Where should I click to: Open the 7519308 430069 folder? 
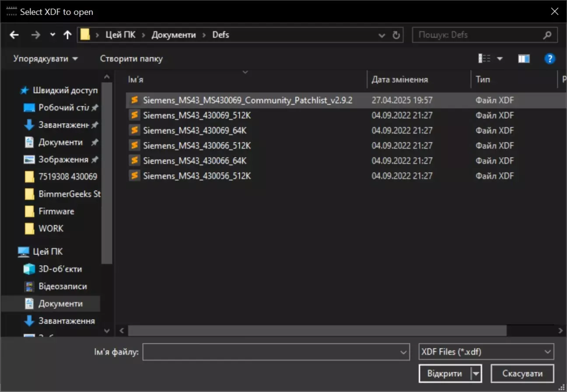[61, 177]
